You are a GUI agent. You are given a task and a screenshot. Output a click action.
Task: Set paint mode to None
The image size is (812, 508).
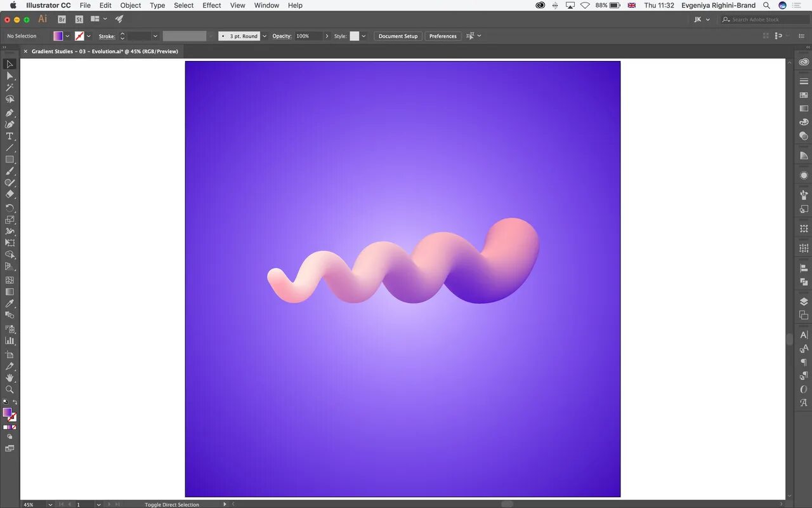15,427
